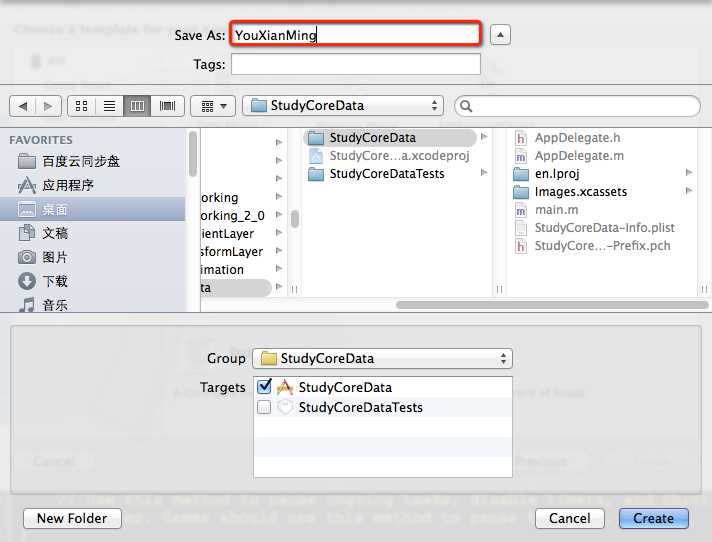Click the AppDelegate.m file icon
This screenshot has width=712, height=542.
point(521,156)
